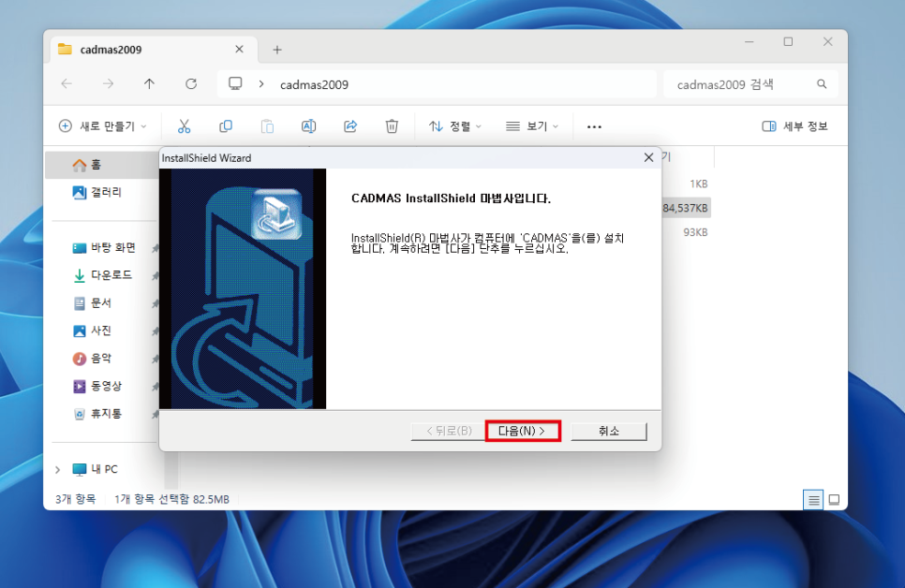Image resolution: width=905 pixels, height=588 pixels.
Task: Click cadmas2009 in the address bar
Action: [314, 85]
